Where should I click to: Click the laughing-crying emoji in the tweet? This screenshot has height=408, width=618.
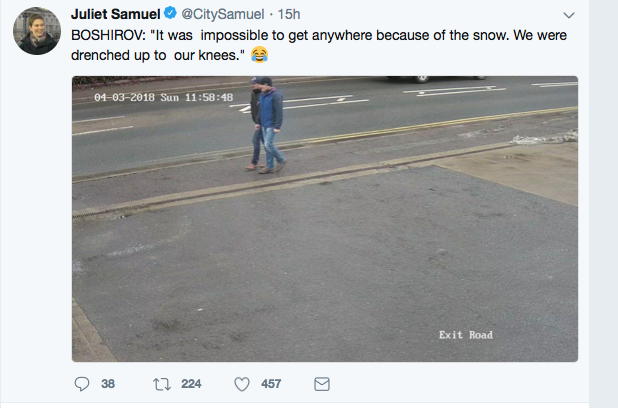(260, 52)
